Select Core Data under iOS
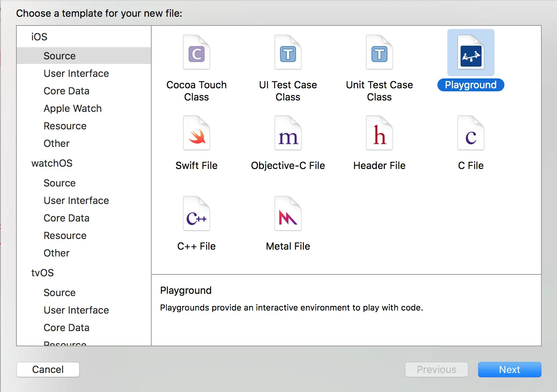This screenshot has width=557, height=392. click(x=67, y=91)
